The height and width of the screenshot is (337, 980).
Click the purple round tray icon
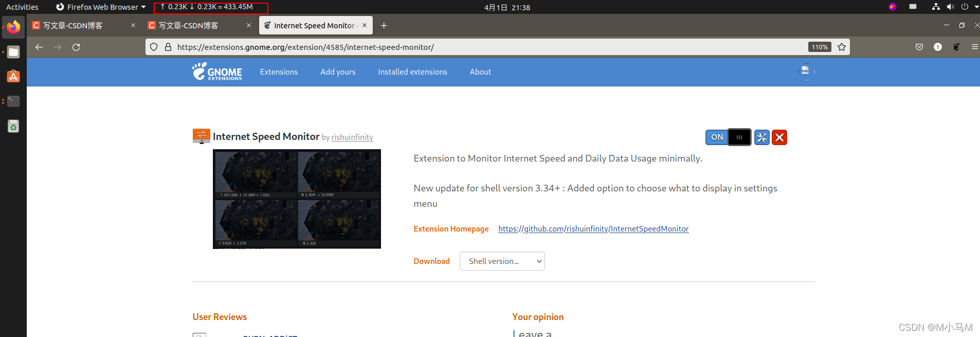(x=893, y=7)
